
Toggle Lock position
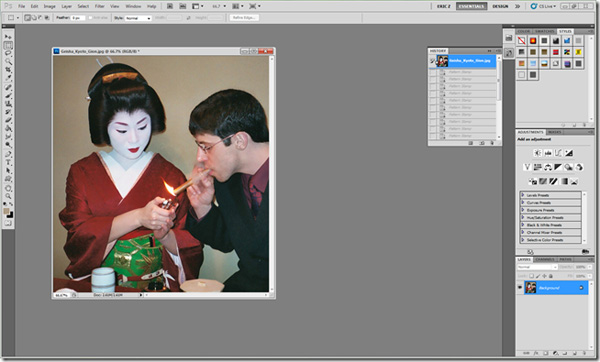pos(545,276)
